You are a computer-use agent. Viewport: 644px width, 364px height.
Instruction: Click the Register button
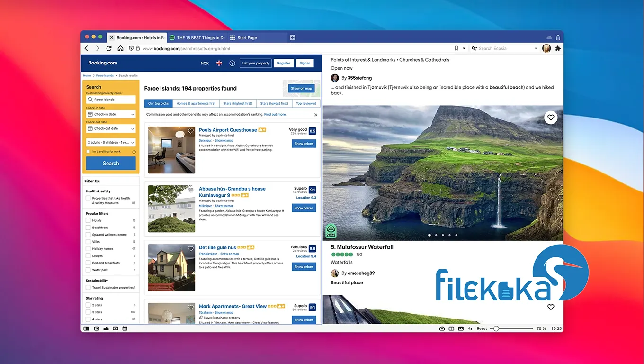click(284, 63)
